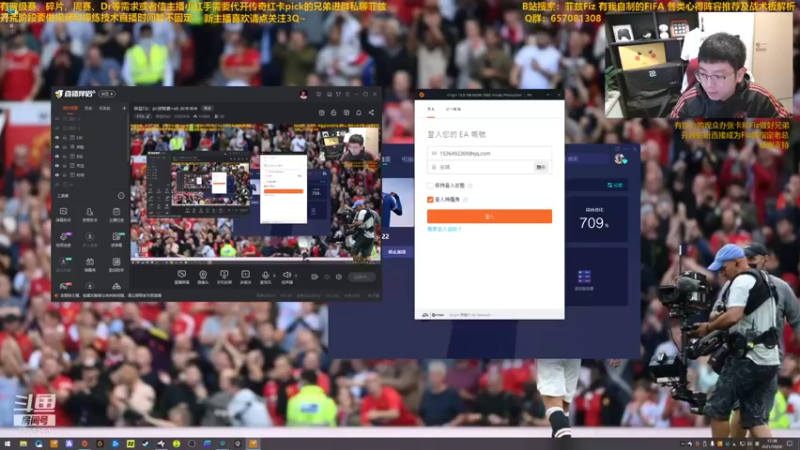Viewport: 800px width, 450px height.
Task: Toggle eye visibility on the CW source row
Action: coord(57,138)
